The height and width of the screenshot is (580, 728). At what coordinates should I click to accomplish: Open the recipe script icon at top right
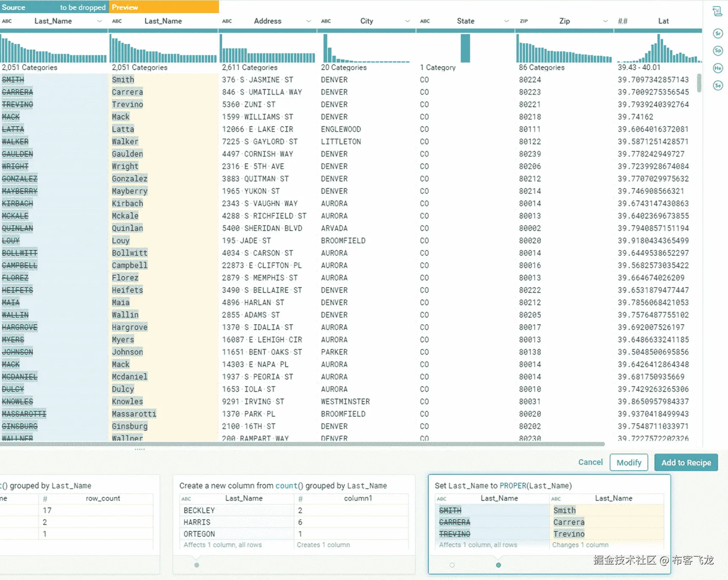(718, 11)
